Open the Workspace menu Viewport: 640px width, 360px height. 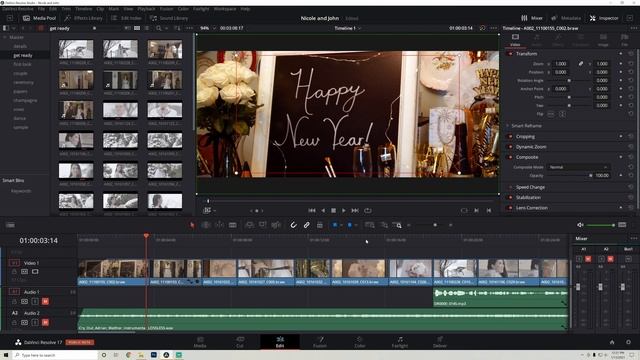coord(225,9)
